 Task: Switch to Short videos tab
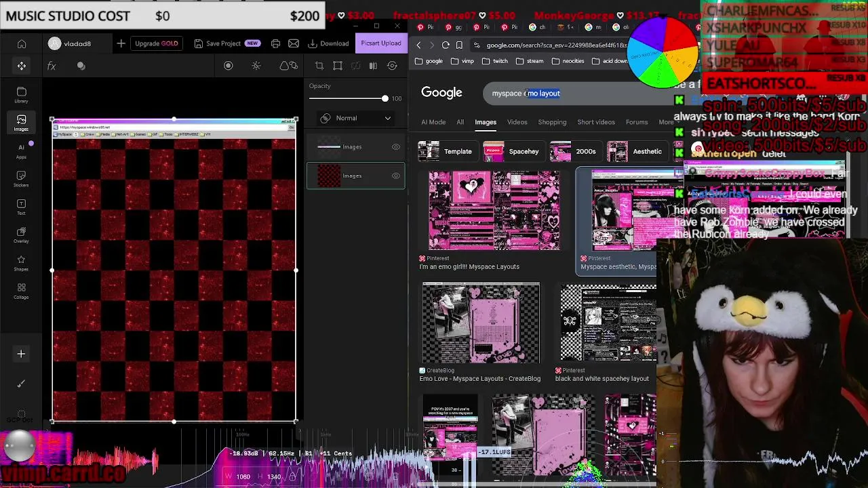[x=596, y=122]
